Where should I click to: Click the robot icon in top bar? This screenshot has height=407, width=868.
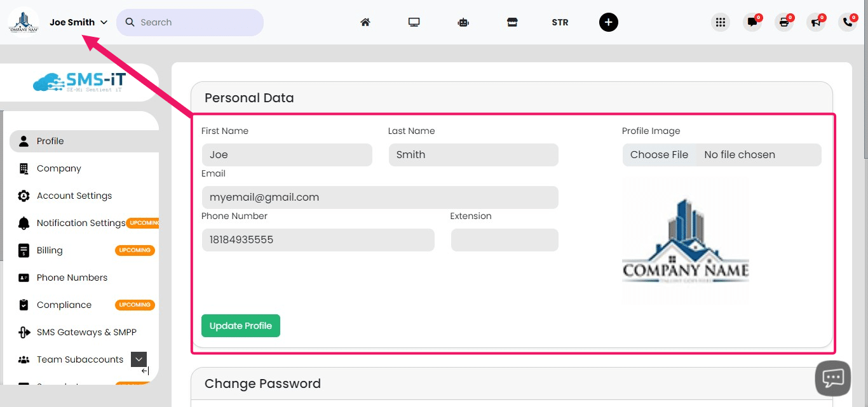463,22
